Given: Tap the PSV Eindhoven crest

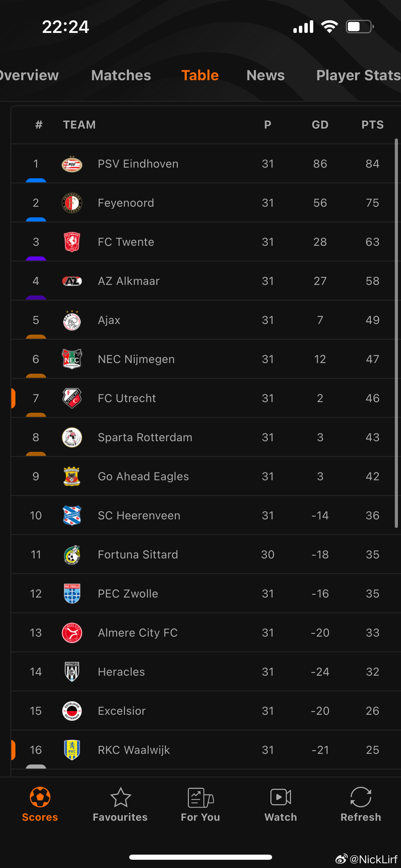Looking at the screenshot, I should [x=72, y=164].
